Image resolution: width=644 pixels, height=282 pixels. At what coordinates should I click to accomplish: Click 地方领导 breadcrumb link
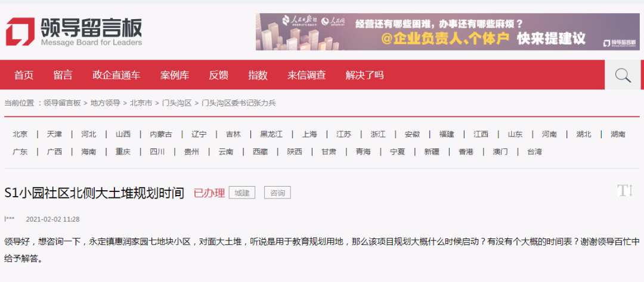tap(106, 103)
